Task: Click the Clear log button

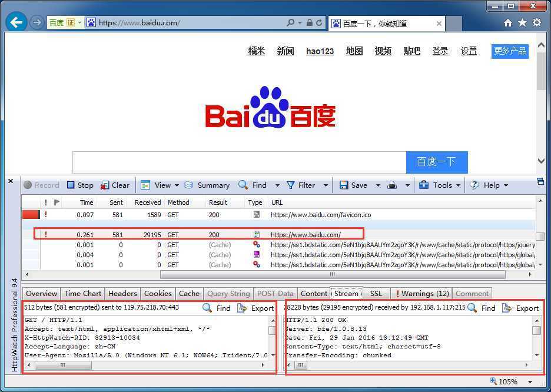Action: tap(115, 185)
